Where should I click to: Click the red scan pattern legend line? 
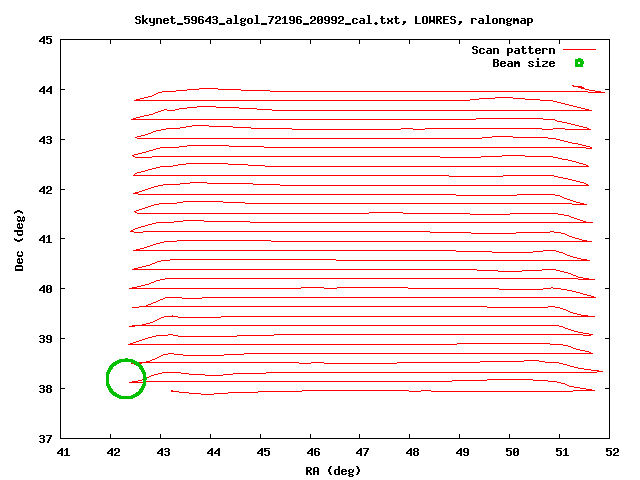click(x=579, y=50)
